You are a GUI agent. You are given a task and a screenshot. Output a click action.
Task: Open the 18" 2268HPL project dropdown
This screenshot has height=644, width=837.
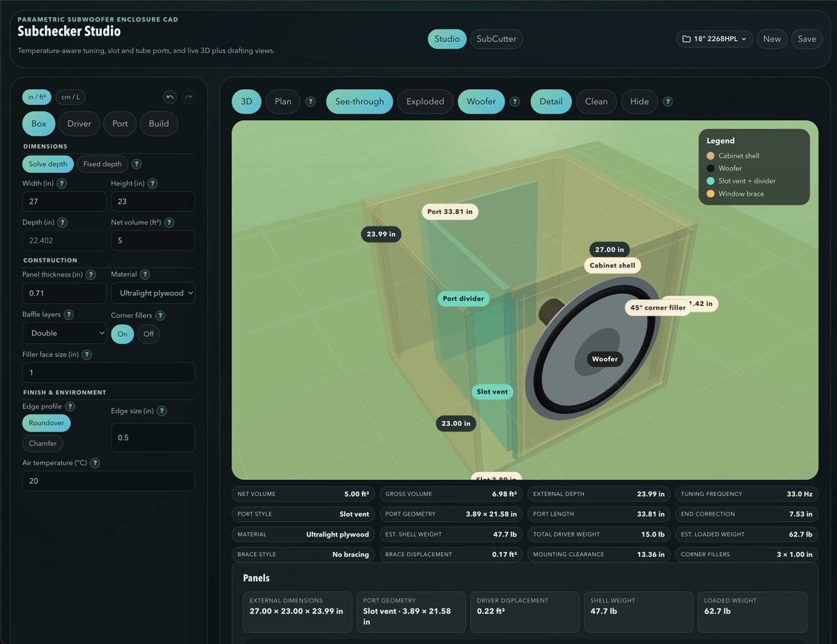pos(715,39)
